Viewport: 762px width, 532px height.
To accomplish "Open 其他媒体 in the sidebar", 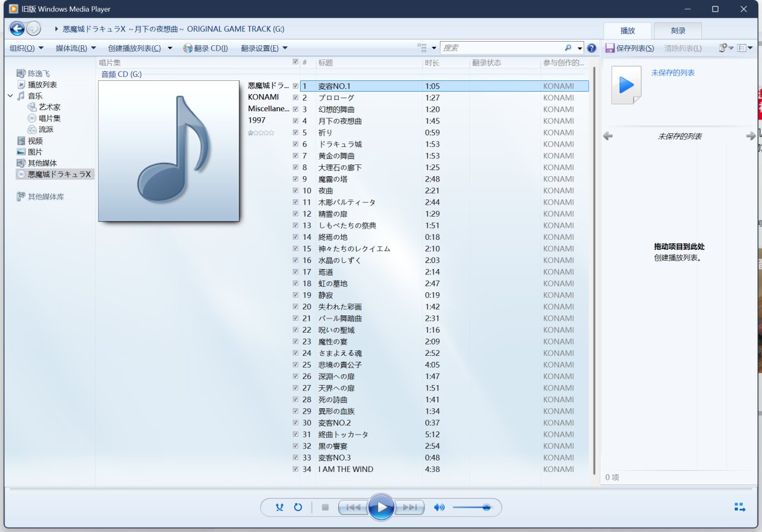I will click(37, 163).
